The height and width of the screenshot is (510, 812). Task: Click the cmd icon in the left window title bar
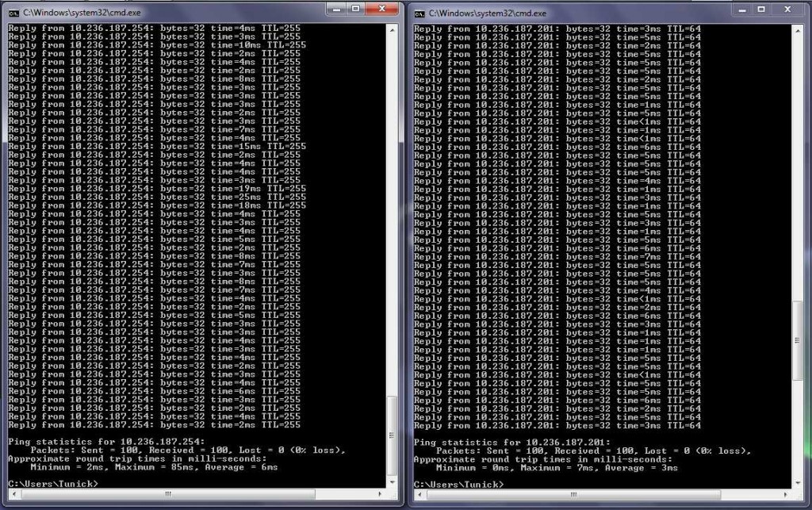tap(14, 13)
